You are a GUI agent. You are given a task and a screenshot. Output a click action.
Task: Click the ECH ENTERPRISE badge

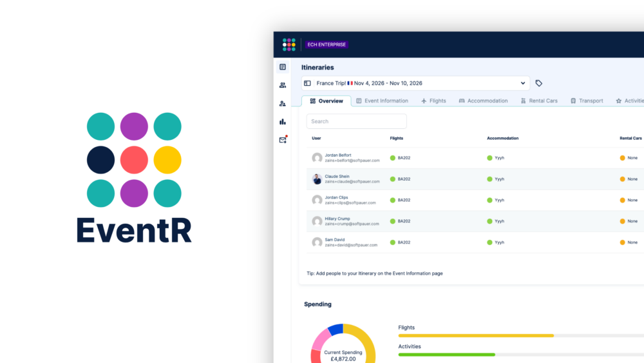(327, 44)
